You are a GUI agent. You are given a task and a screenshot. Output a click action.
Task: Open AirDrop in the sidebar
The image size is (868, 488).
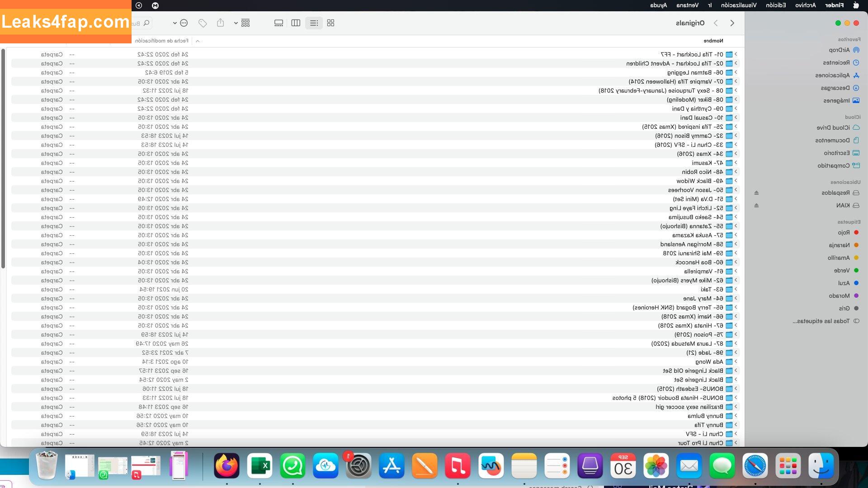coord(839,50)
